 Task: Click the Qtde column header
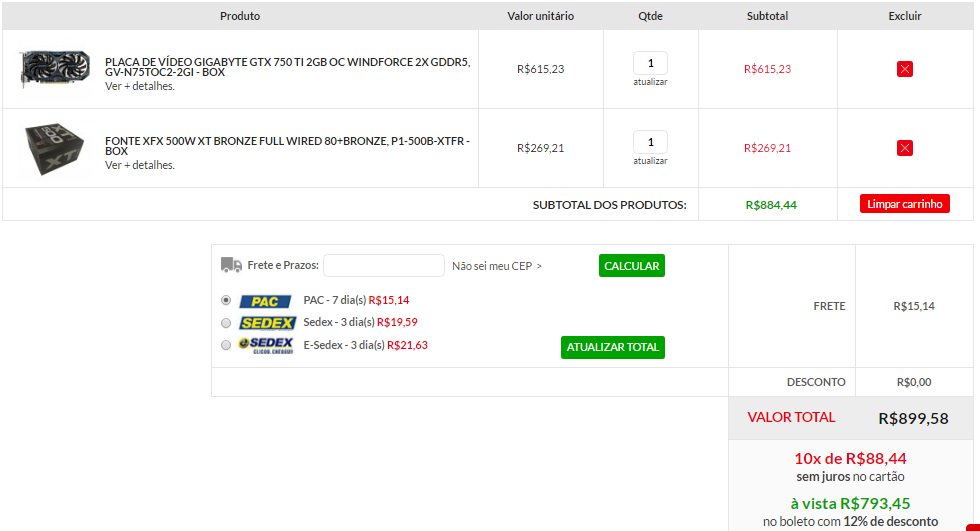click(x=650, y=16)
